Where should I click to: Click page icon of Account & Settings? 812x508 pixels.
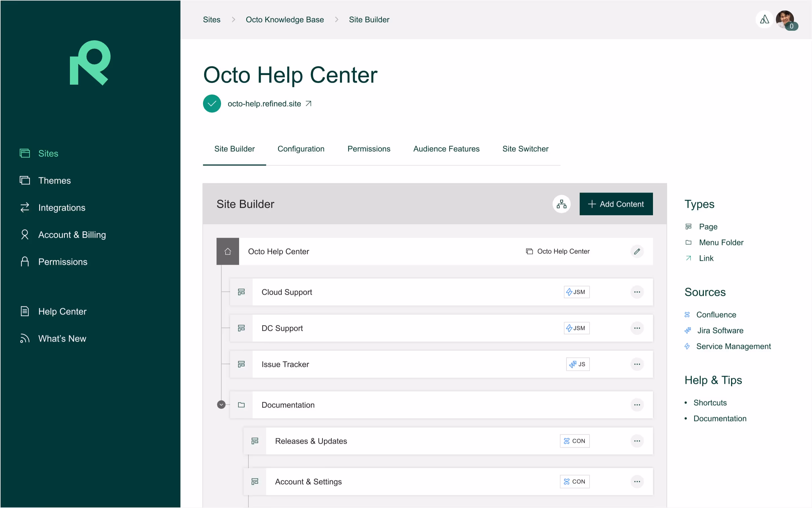click(255, 481)
